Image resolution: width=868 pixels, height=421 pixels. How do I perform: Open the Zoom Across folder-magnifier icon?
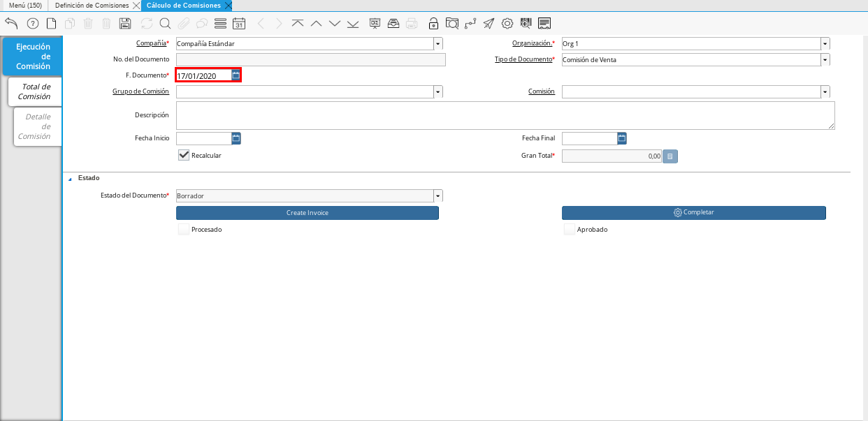[452, 23]
